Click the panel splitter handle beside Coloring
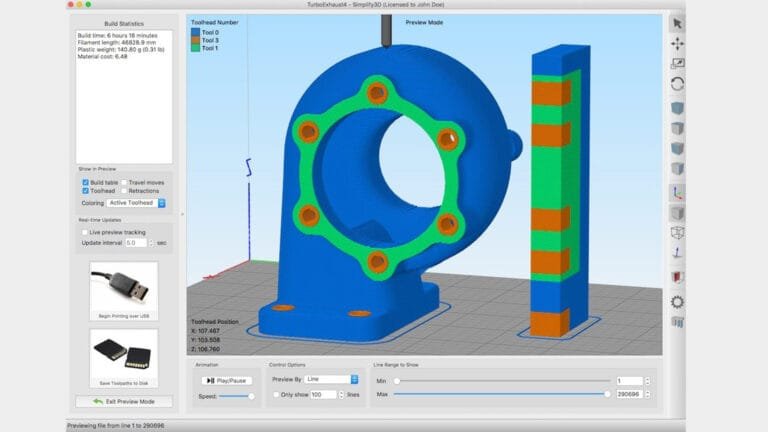 click(182, 214)
